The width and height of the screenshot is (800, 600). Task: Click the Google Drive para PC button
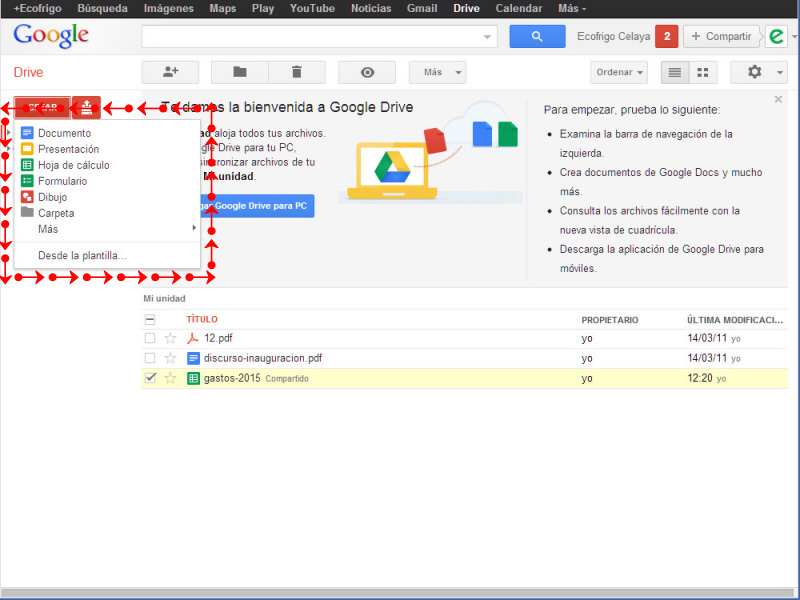[257, 206]
